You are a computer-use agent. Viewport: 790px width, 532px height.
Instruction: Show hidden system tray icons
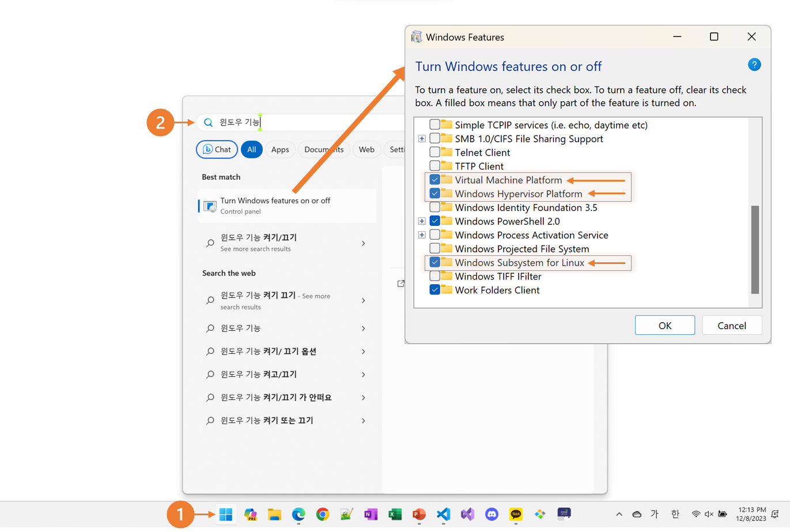pyautogui.click(x=619, y=514)
